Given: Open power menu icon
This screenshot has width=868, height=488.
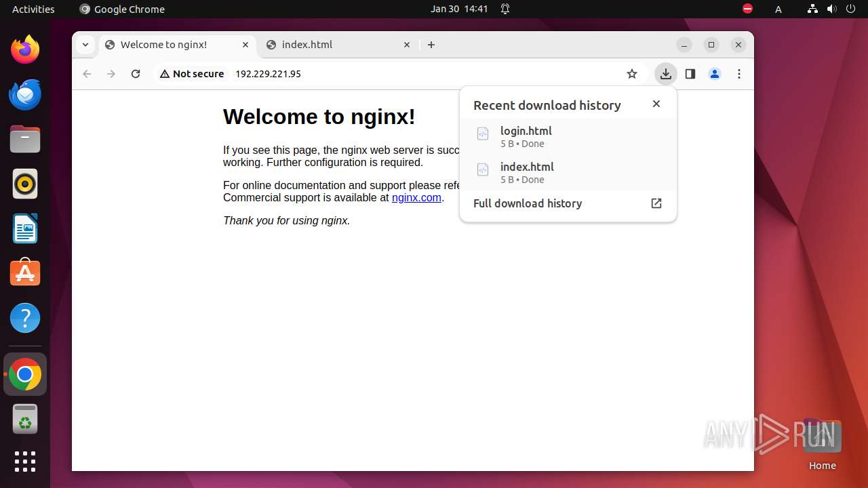Looking at the screenshot, I should [x=850, y=9].
